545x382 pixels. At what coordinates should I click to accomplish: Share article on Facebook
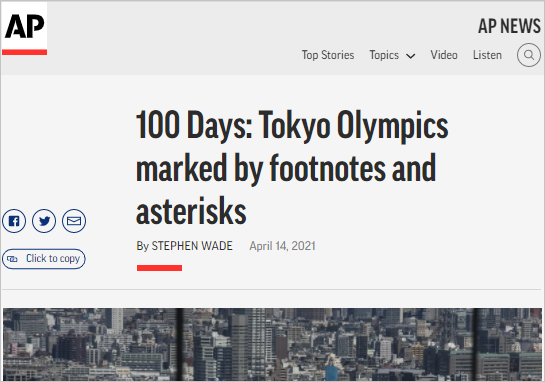14,221
